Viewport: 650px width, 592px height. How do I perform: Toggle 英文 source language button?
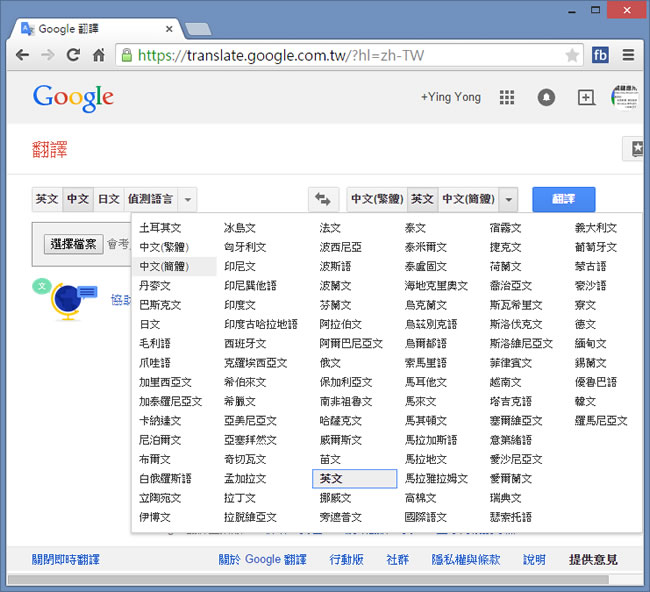(x=47, y=199)
